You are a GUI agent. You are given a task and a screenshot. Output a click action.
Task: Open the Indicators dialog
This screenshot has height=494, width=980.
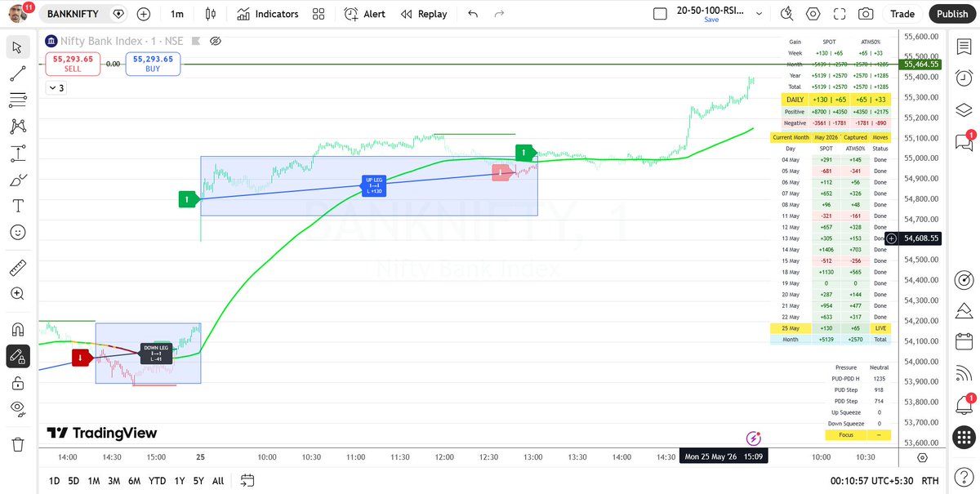click(267, 14)
